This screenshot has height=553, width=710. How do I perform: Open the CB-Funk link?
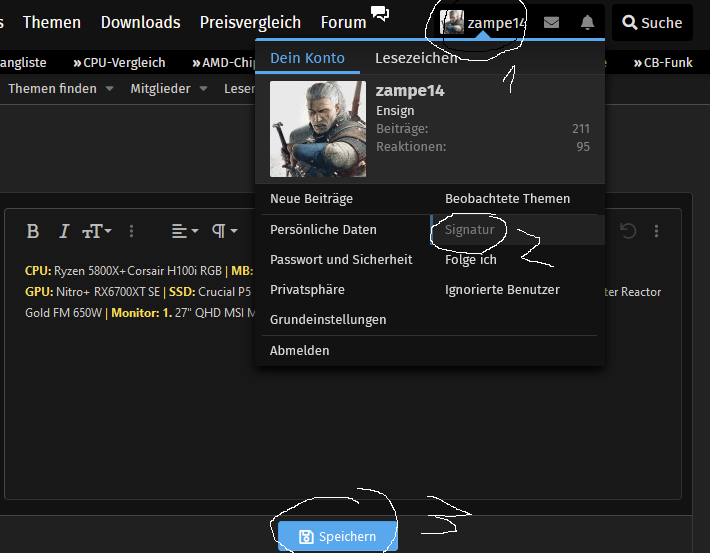(x=663, y=63)
